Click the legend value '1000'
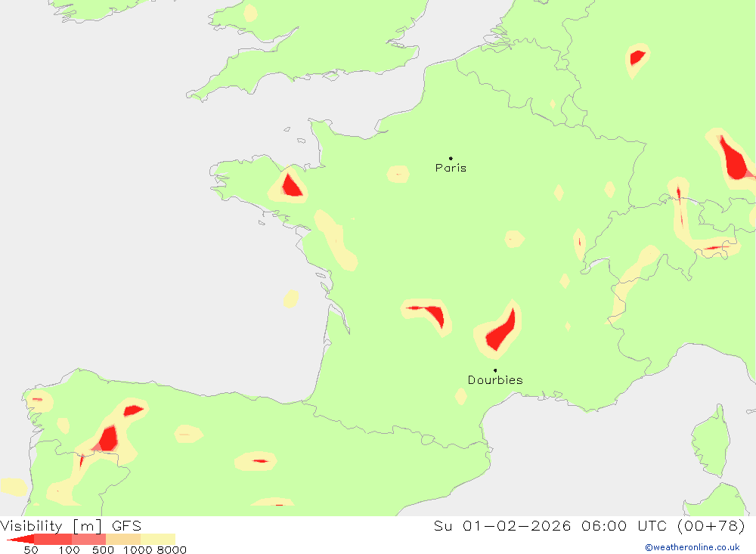 (138, 550)
